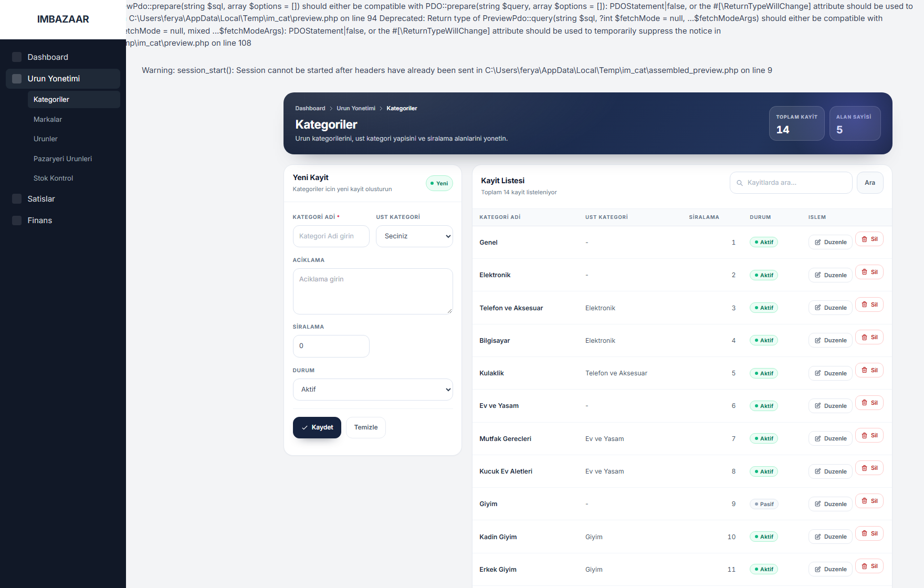Click the Toplam Kayit 14 stat card
Viewport: 924px width, 588px height.
pos(797,123)
